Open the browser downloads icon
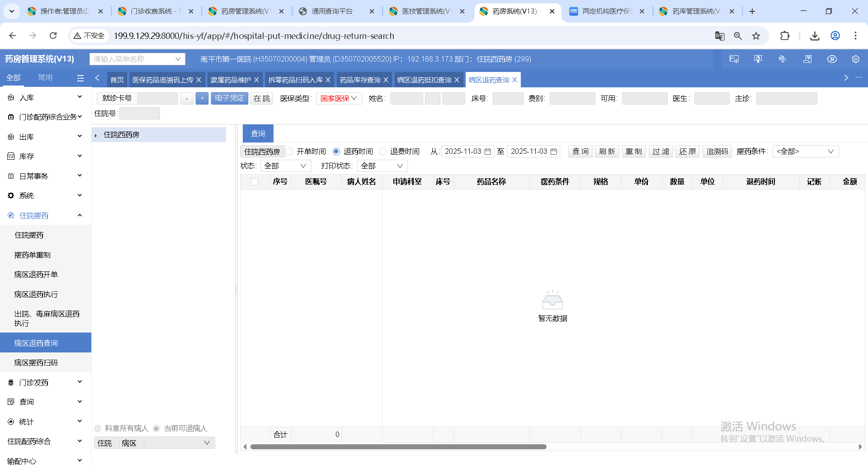Viewport: 868px width, 466px height. [815, 36]
